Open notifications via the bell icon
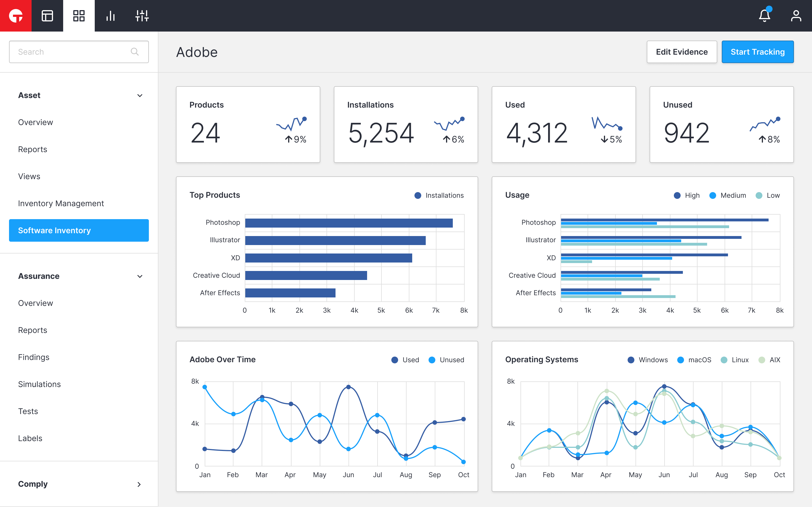This screenshot has height=507, width=812. click(764, 16)
